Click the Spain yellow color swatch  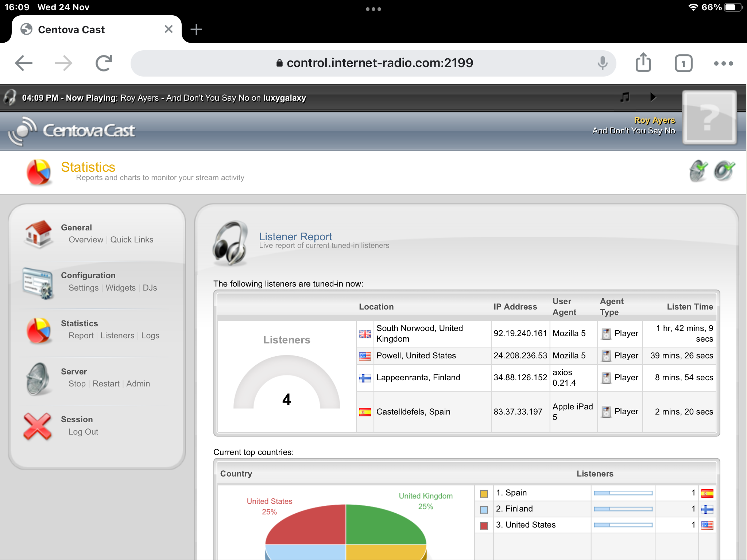(484, 493)
